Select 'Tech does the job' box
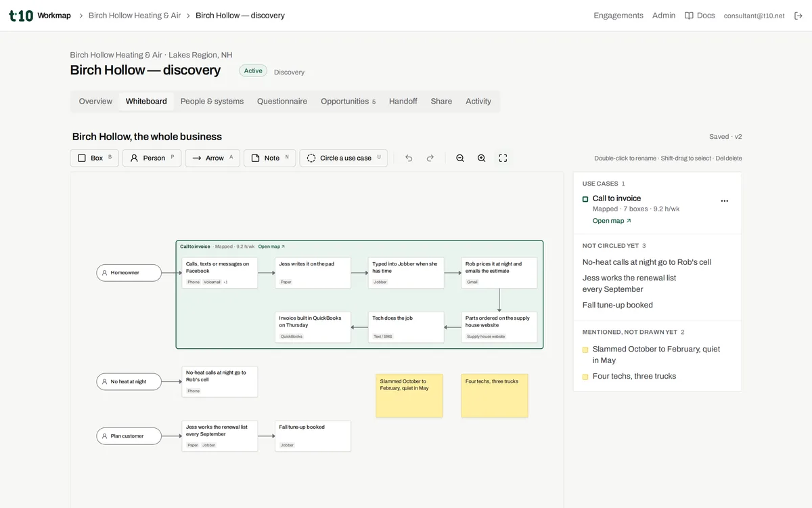 tap(406, 327)
